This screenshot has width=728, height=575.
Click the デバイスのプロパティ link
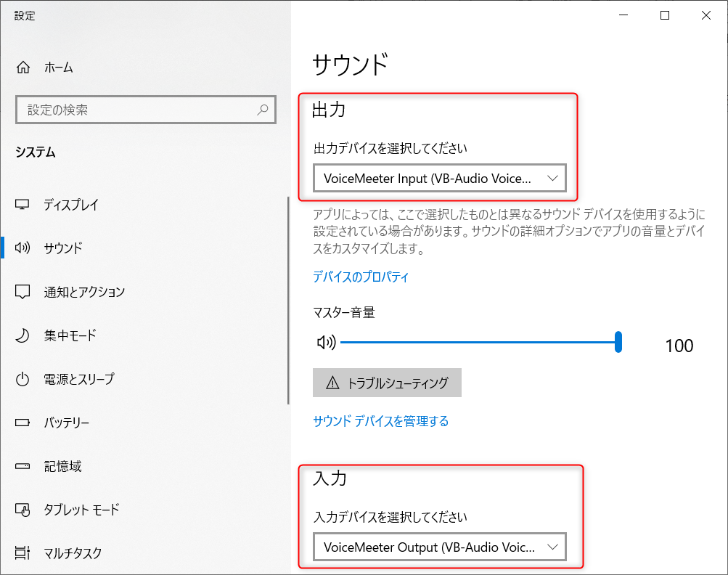[361, 277]
